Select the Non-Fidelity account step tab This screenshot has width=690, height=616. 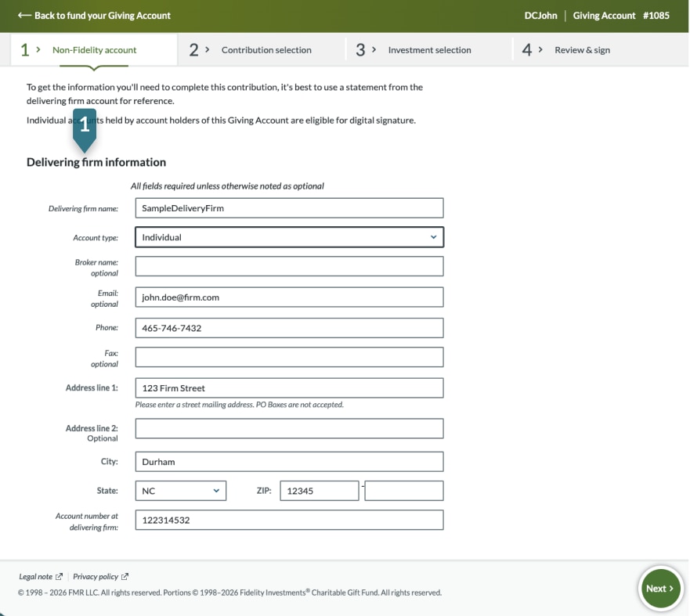(x=94, y=49)
